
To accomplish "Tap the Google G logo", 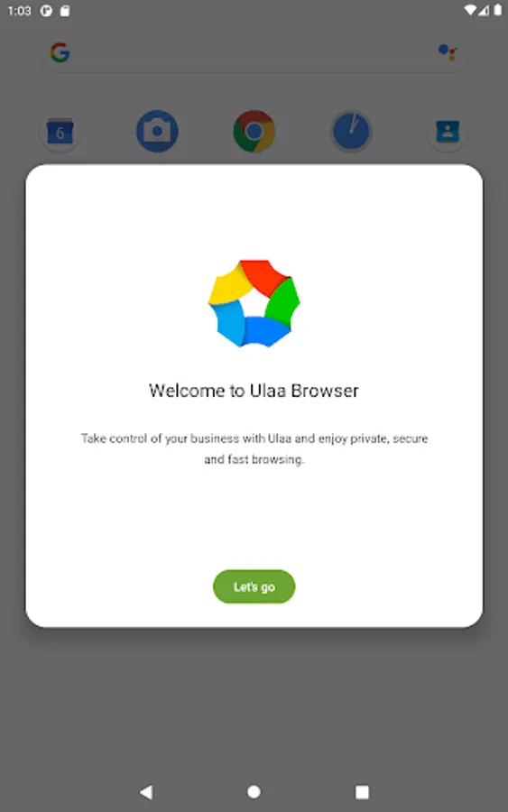I will [x=60, y=52].
